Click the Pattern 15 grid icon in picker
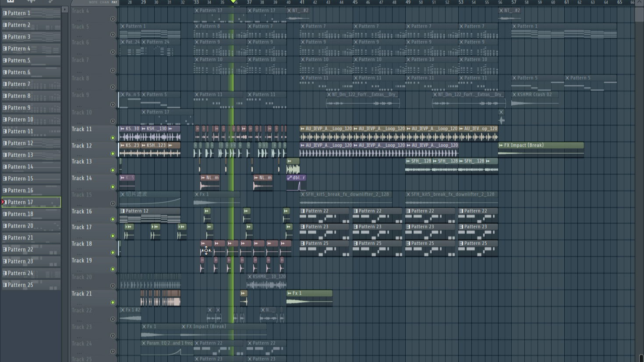The height and width of the screenshot is (362, 644). pos(5,179)
